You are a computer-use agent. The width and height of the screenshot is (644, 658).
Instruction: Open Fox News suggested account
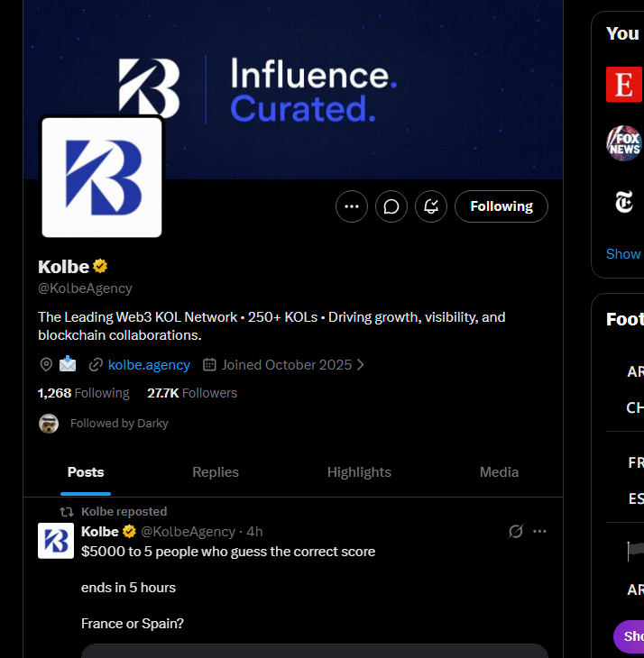tap(624, 143)
